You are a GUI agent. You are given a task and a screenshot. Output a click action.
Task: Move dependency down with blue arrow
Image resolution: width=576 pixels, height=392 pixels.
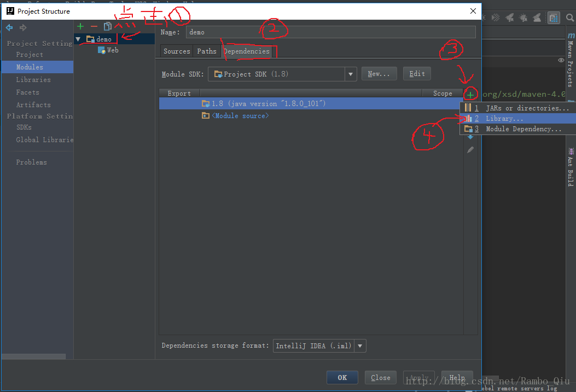point(470,137)
